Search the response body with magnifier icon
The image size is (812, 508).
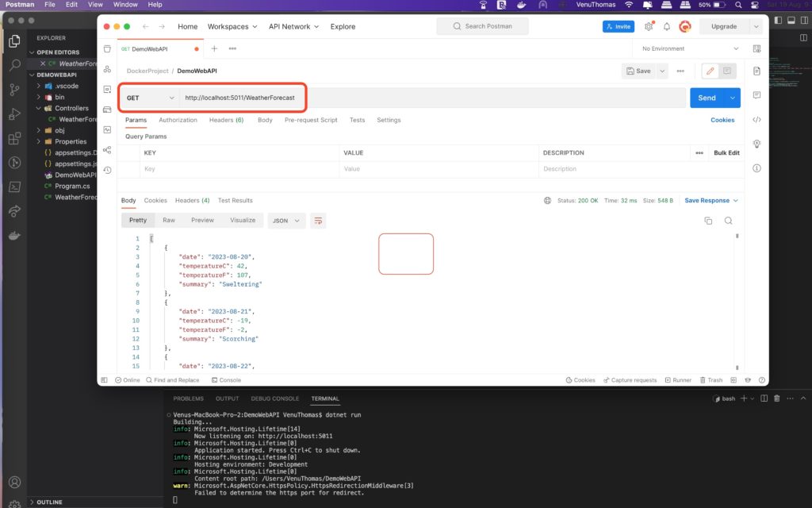[x=728, y=221]
